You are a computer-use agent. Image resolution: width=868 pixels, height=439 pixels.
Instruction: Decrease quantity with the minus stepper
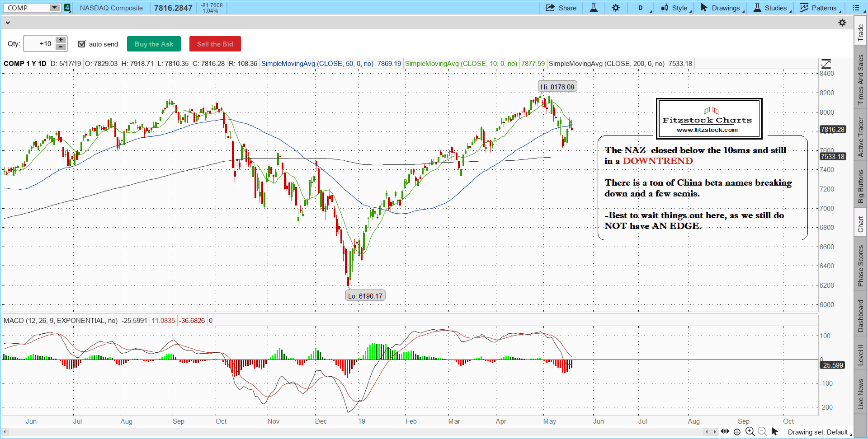61,47
